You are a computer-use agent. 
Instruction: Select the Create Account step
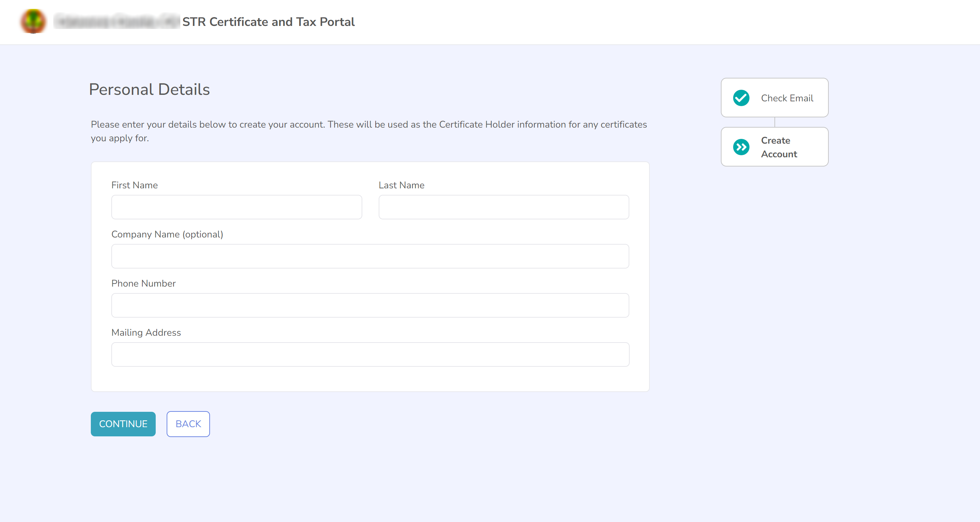[774, 147]
